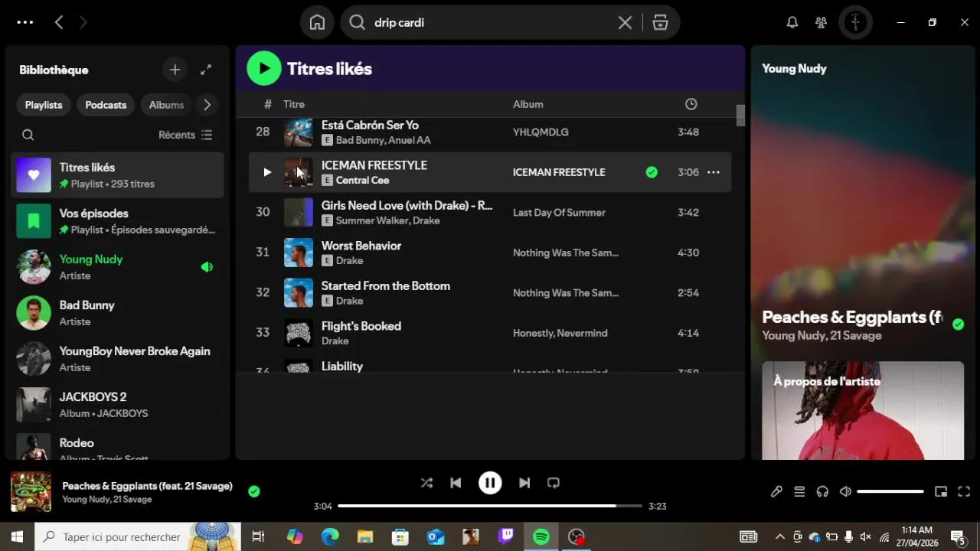The height and width of the screenshot is (551, 980).
Task: Open À propos de l'artiste card
Action: 863,410
